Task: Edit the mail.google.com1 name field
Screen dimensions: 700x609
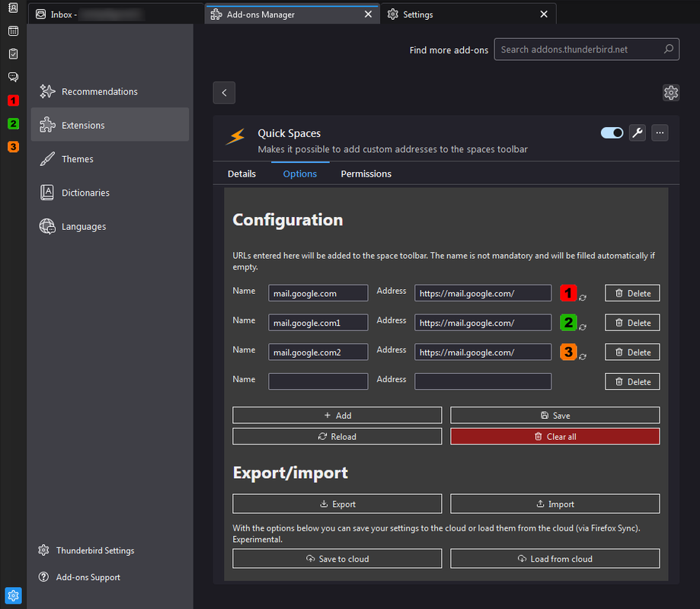Action: (x=318, y=323)
